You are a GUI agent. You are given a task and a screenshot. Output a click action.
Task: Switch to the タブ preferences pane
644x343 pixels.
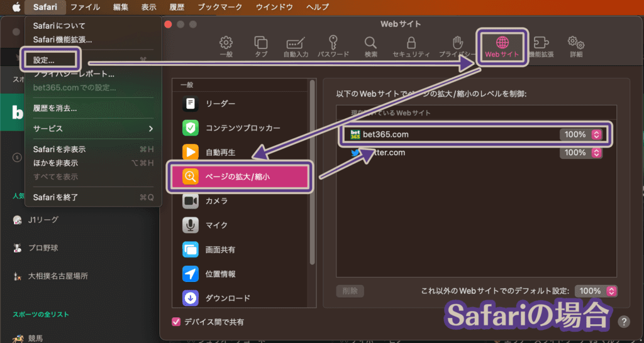261,46
